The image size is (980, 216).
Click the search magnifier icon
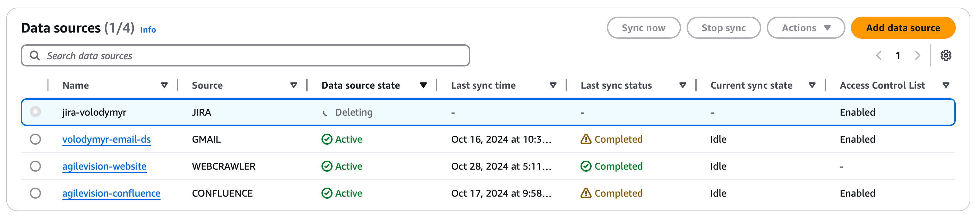pyautogui.click(x=35, y=55)
